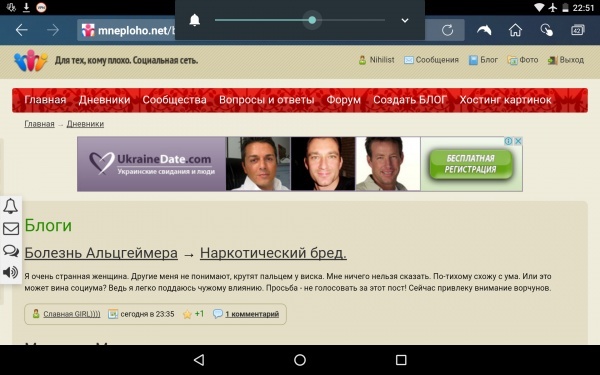Open the Форум menu item
Screen dimensions: 600x375
tap(344, 100)
